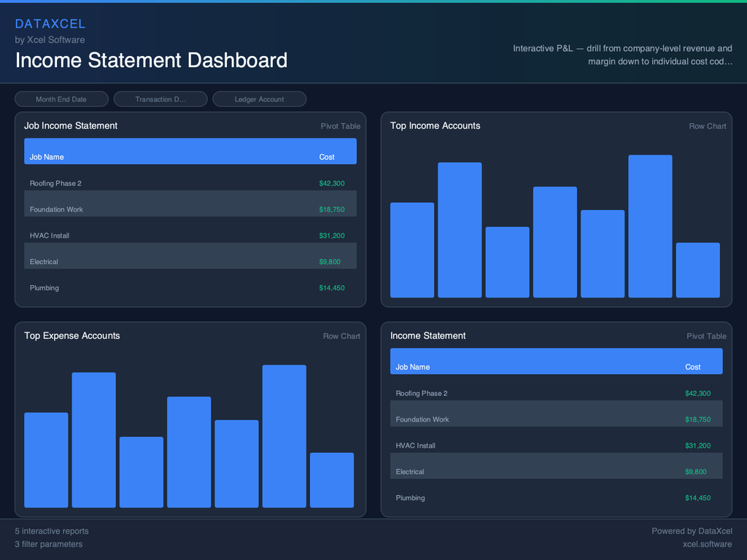Image resolution: width=747 pixels, height=560 pixels.
Task: Select the Plumbing row in Job Income Statement
Action: pos(190,288)
